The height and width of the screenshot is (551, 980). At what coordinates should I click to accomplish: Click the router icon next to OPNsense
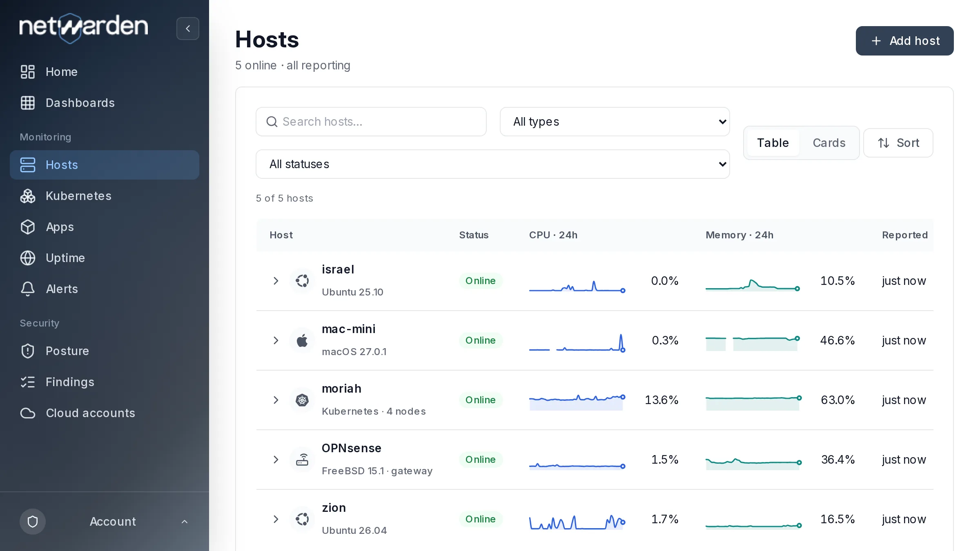pyautogui.click(x=302, y=460)
